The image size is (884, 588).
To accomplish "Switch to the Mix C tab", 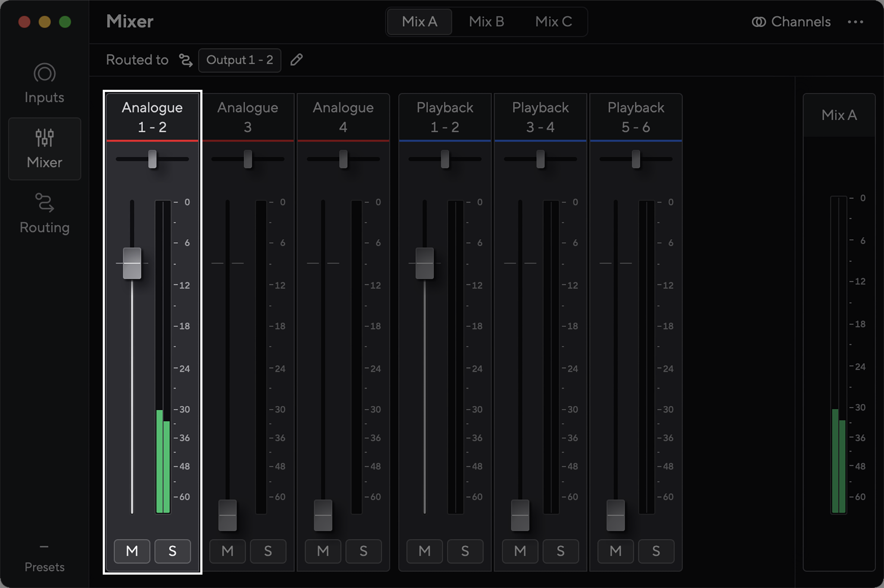I will [x=553, y=22].
